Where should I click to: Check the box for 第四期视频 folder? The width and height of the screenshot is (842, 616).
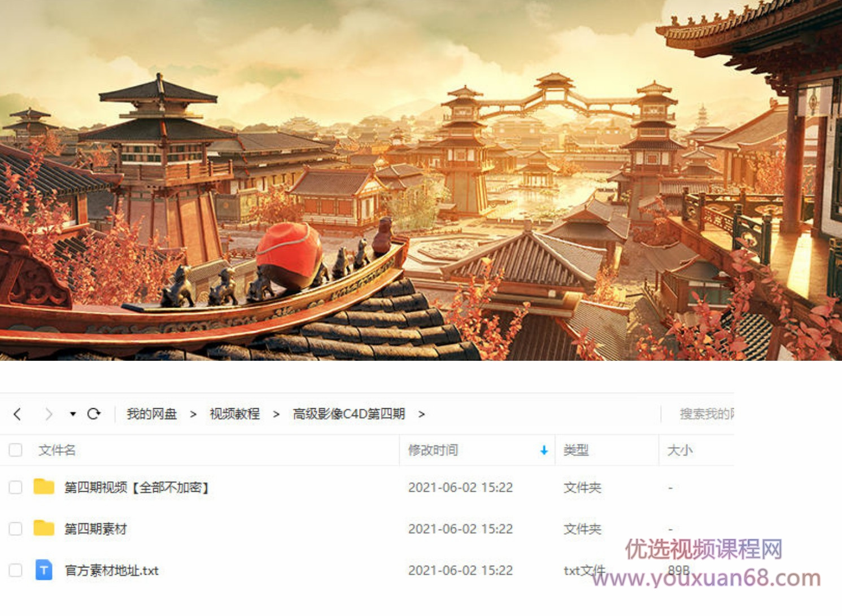tap(16, 487)
